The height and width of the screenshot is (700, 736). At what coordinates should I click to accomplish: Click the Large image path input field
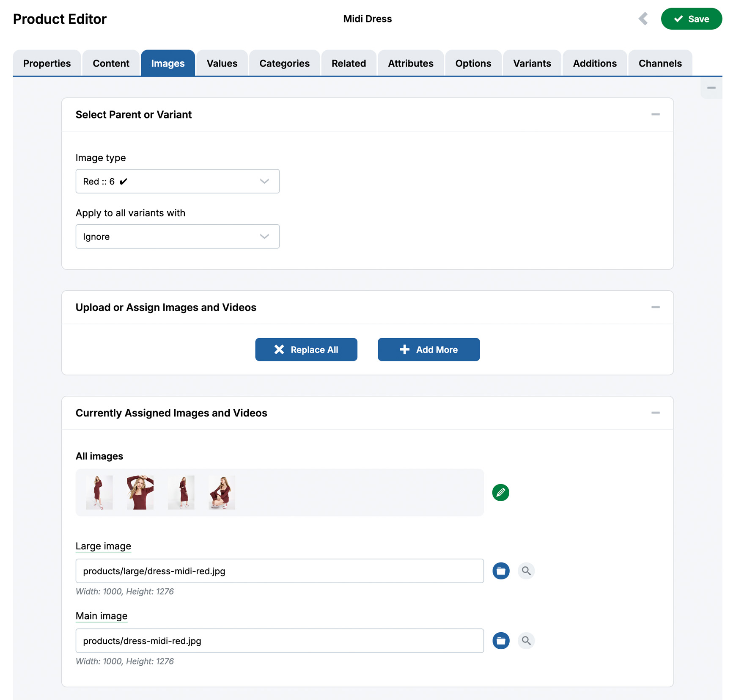[x=279, y=570]
